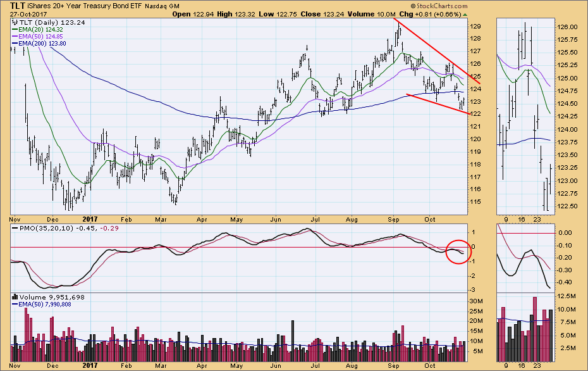
Task: Click the candlestick icon beside TLT (Daily)
Action: click(x=15, y=23)
